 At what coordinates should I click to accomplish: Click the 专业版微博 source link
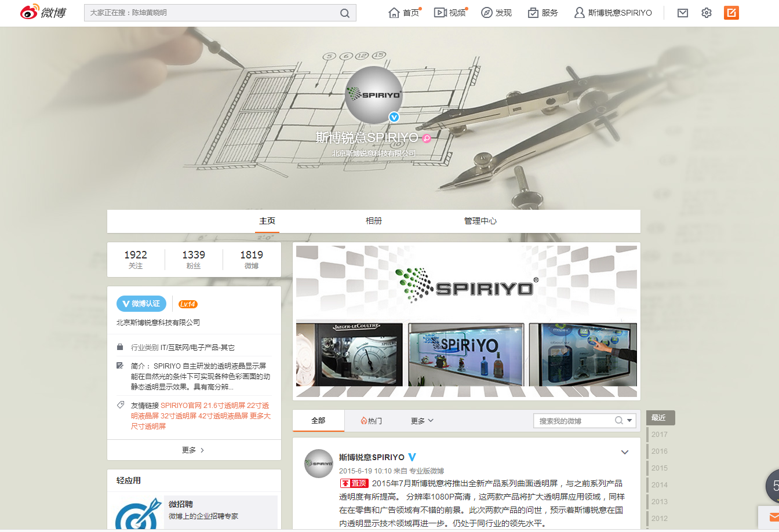[x=427, y=471]
